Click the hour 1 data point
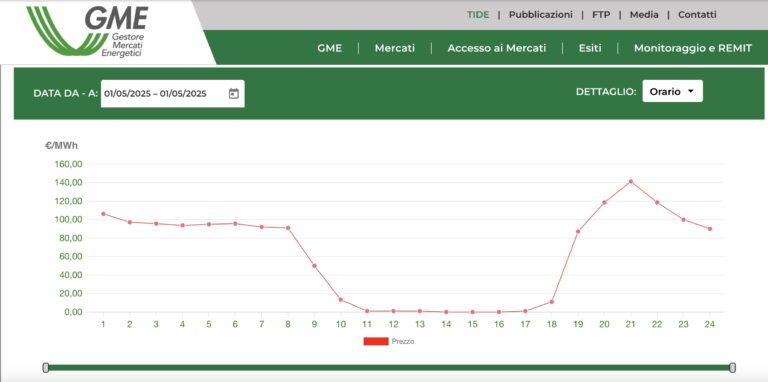The width and height of the screenshot is (768, 382). click(x=103, y=214)
